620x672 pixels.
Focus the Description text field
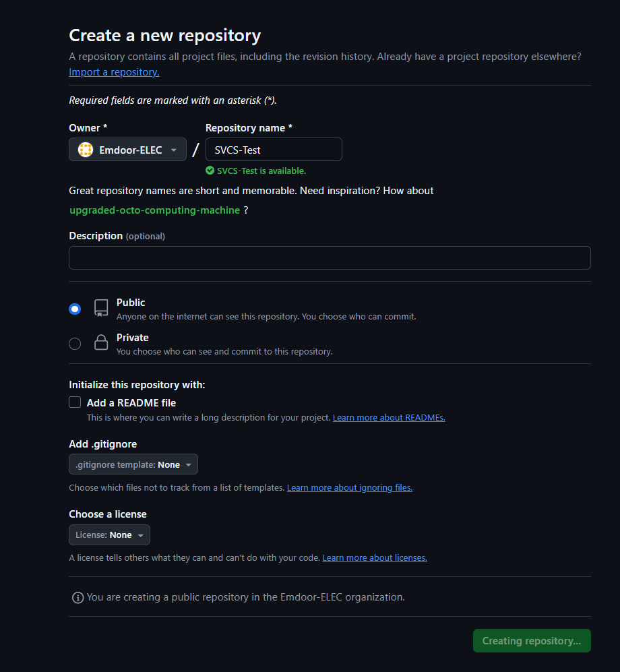point(330,258)
